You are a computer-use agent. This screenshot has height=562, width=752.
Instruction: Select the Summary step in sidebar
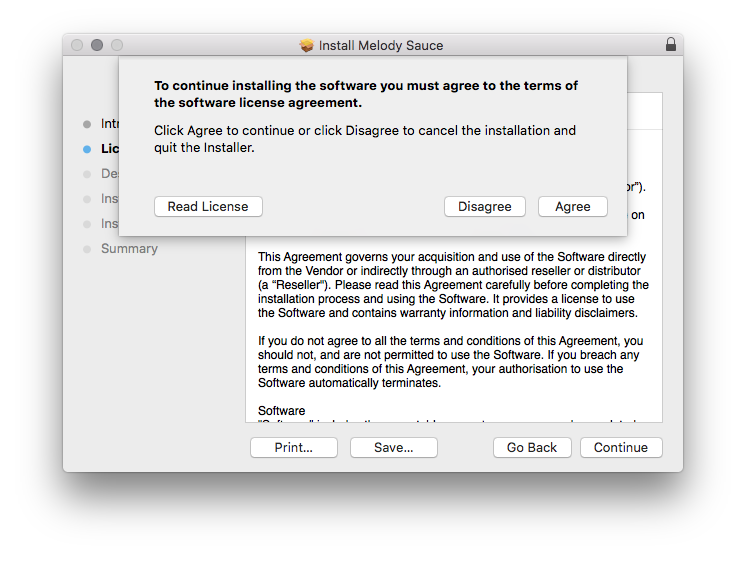[129, 248]
